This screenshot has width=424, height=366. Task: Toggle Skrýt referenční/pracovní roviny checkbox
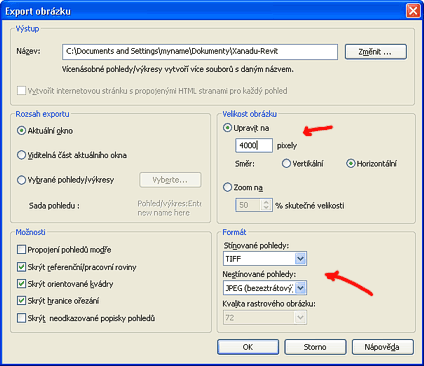coord(21,267)
